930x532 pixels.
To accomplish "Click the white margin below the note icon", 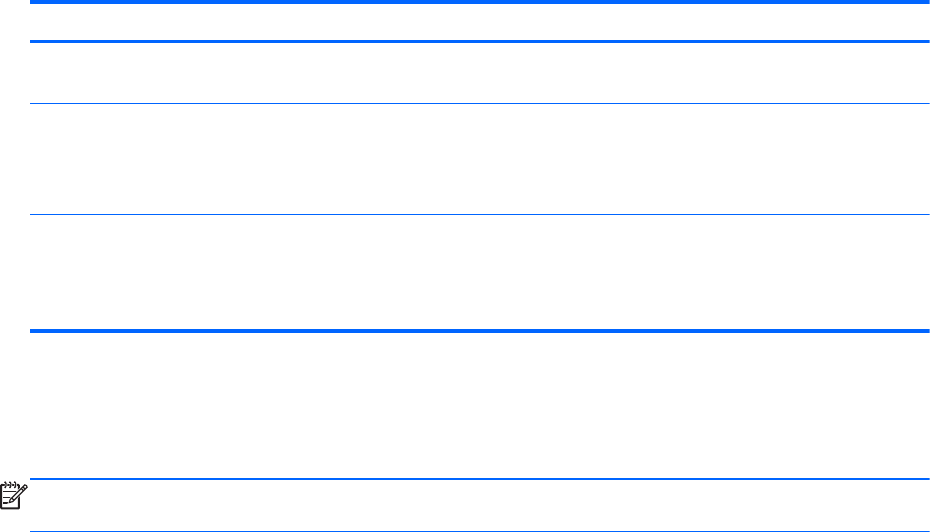I will [12, 518].
